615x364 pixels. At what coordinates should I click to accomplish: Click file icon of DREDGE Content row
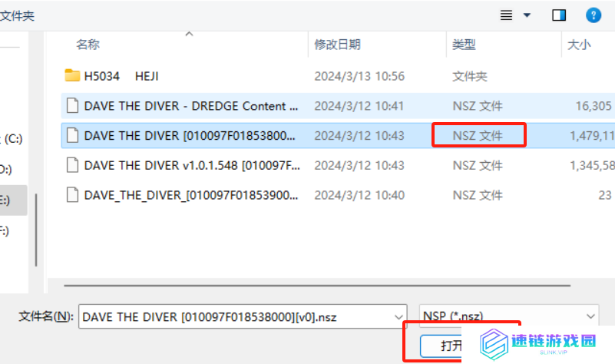tap(72, 106)
